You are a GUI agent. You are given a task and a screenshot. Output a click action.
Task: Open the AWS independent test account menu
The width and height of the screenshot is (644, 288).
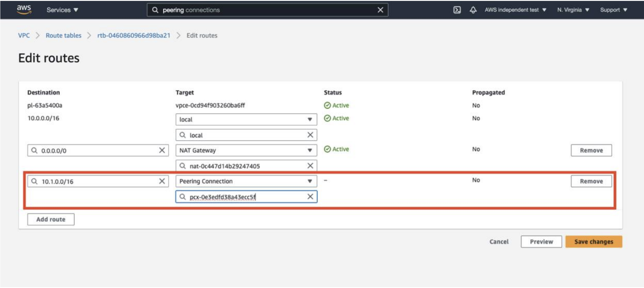(515, 10)
